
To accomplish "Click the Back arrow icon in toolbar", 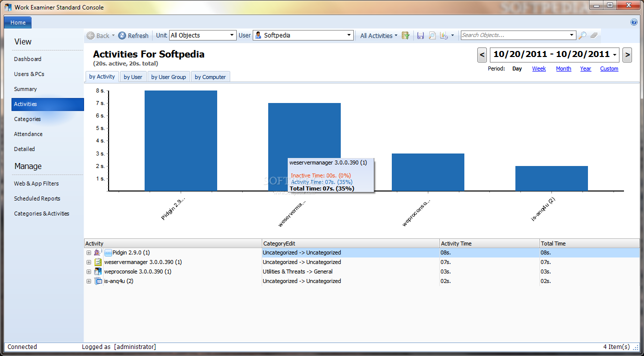I will point(91,35).
